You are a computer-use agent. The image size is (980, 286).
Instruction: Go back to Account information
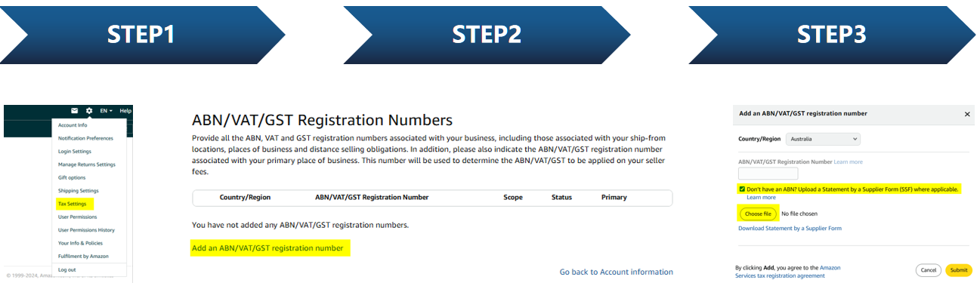click(x=617, y=272)
